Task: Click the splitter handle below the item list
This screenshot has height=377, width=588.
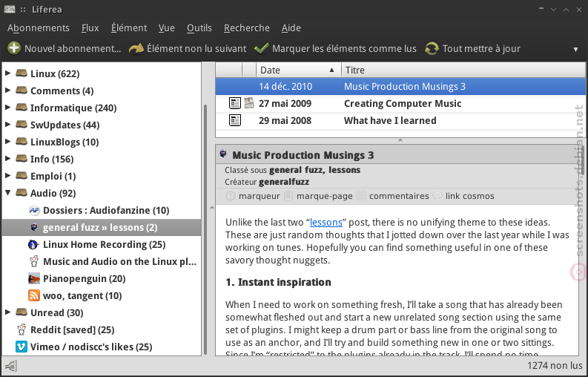Action: (400, 141)
